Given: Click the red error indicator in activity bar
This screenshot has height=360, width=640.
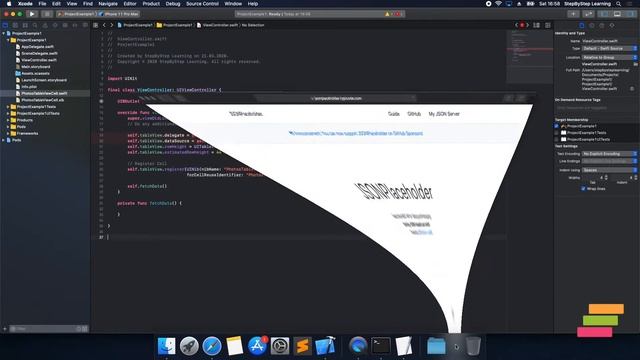Looking at the screenshot, I should pos(397,14).
